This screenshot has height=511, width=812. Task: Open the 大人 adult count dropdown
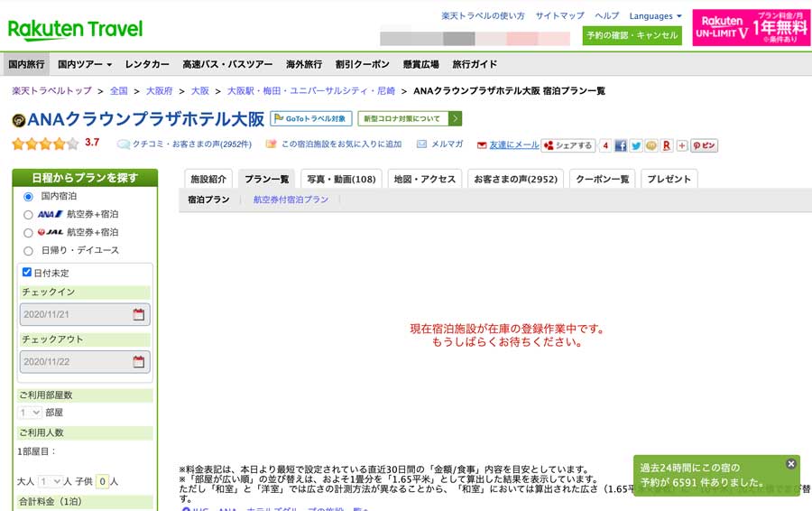51,481
